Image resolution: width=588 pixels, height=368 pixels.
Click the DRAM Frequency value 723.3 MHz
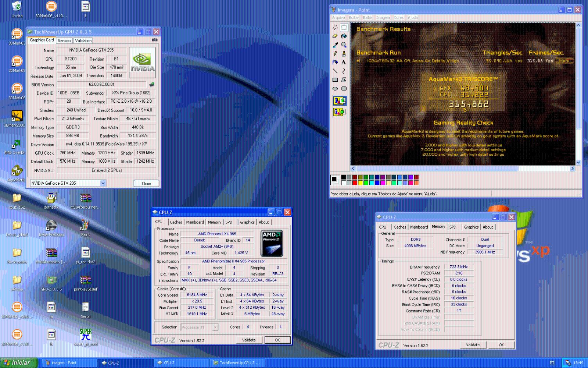pos(459,267)
